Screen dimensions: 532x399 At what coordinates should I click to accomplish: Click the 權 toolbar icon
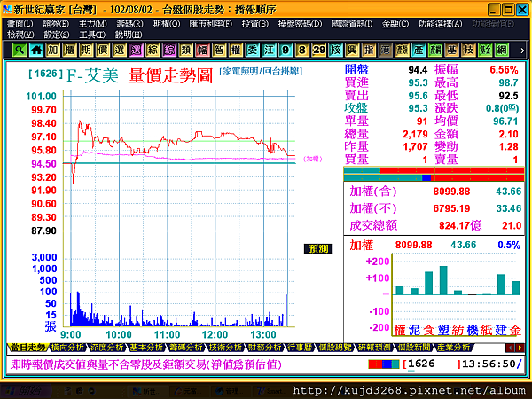[x=236, y=51]
